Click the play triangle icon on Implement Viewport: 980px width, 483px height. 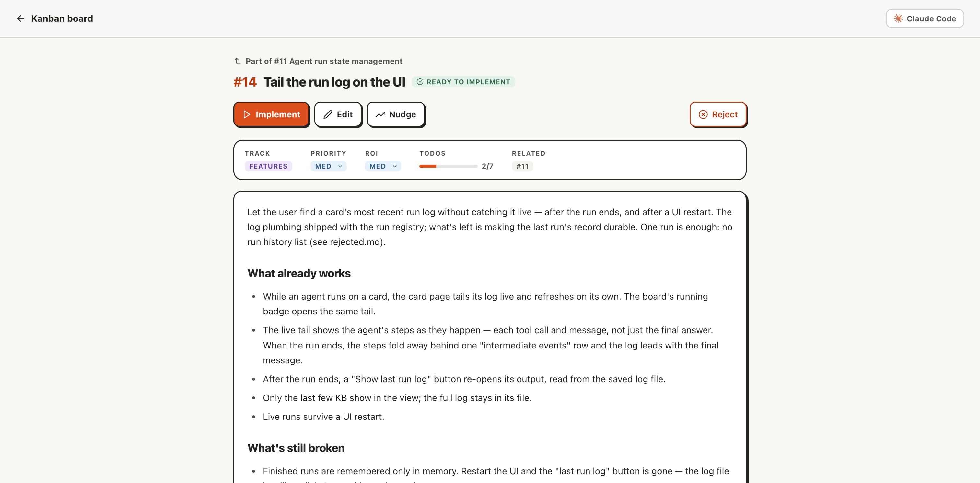coord(247,114)
